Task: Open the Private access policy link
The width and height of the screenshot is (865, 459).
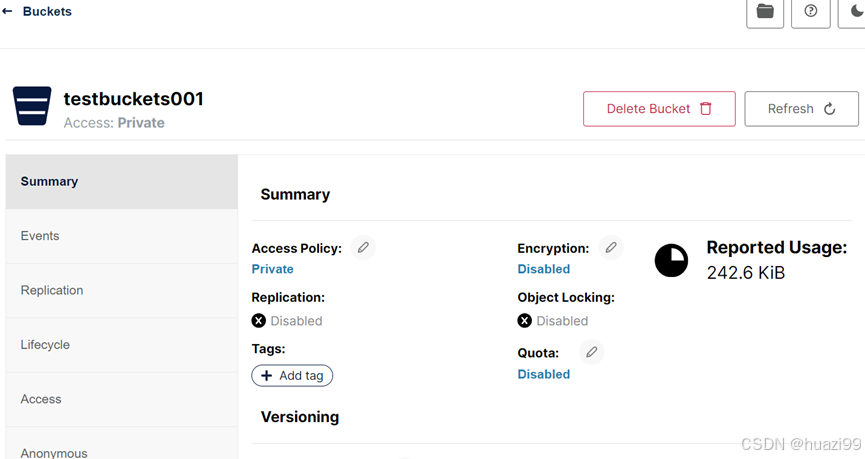Action: [273, 269]
